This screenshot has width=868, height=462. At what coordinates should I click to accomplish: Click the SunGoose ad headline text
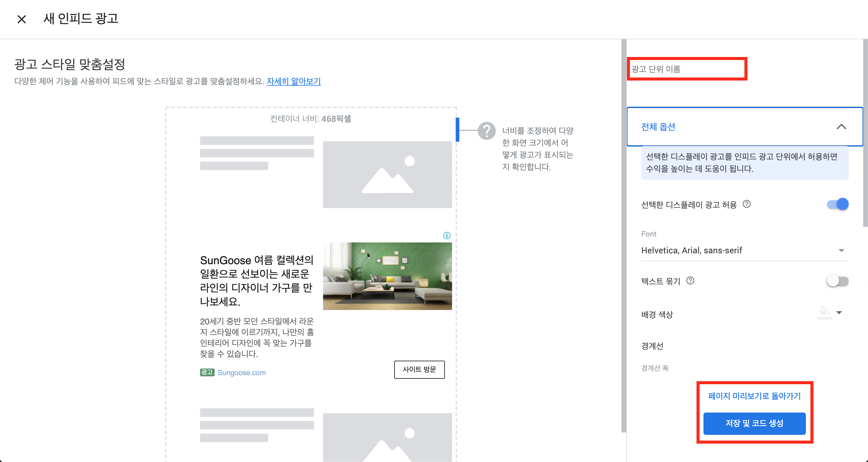coord(256,280)
